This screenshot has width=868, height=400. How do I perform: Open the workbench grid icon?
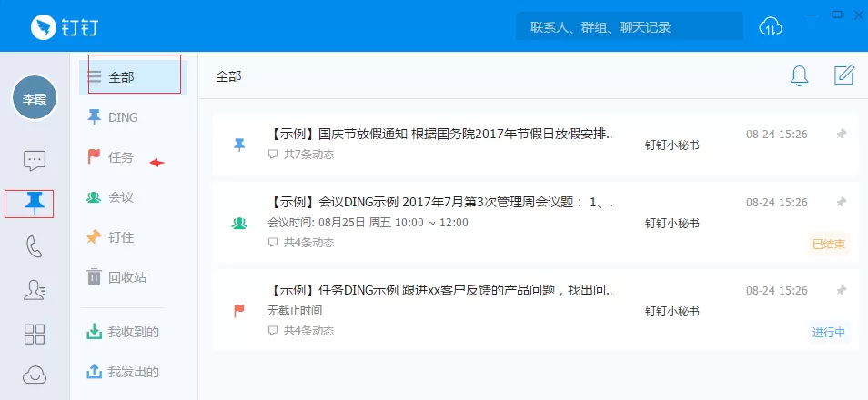point(35,334)
